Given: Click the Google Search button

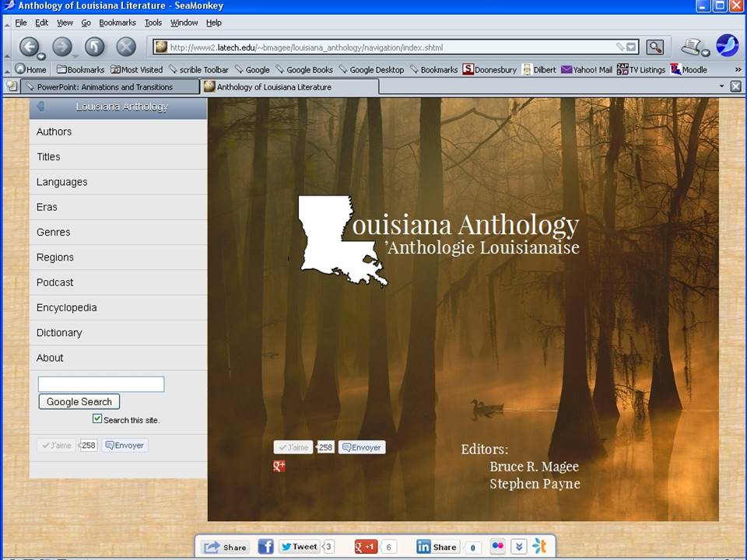Looking at the screenshot, I should click(x=79, y=402).
